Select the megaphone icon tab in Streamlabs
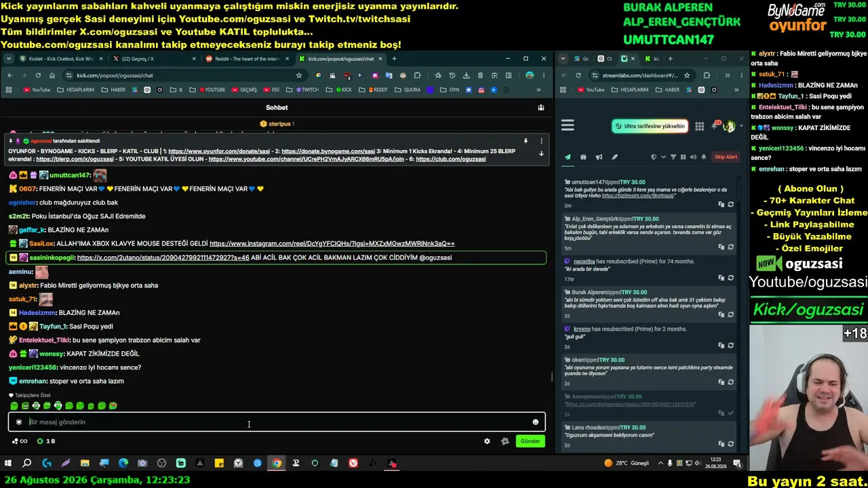The image size is (868, 488). point(599,157)
